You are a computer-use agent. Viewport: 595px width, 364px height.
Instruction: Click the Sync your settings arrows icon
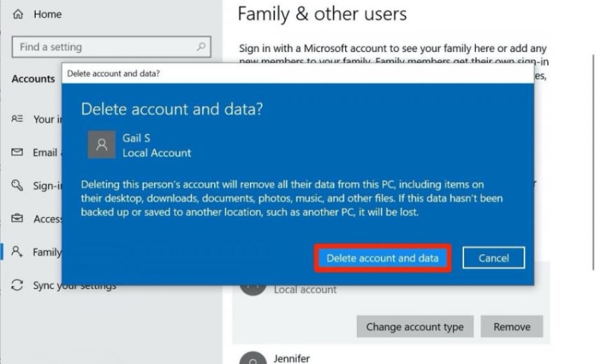[x=17, y=285]
